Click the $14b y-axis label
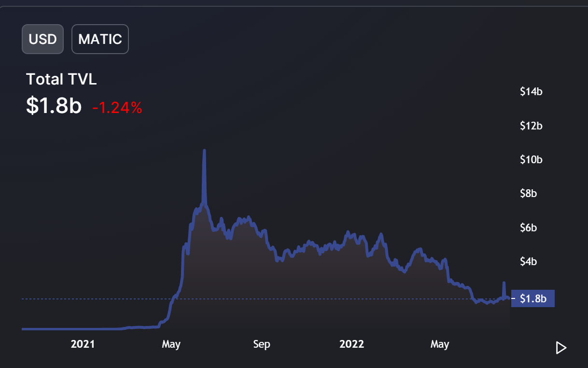Image resolution: width=588 pixels, height=368 pixels. point(531,91)
